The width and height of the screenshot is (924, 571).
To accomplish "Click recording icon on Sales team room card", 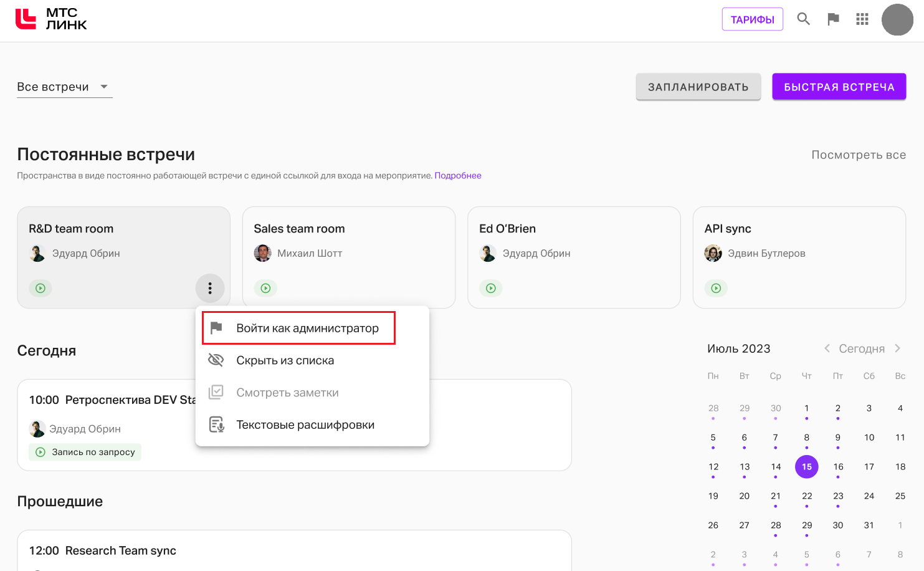I will pyautogui.click(x=265, y=288).
